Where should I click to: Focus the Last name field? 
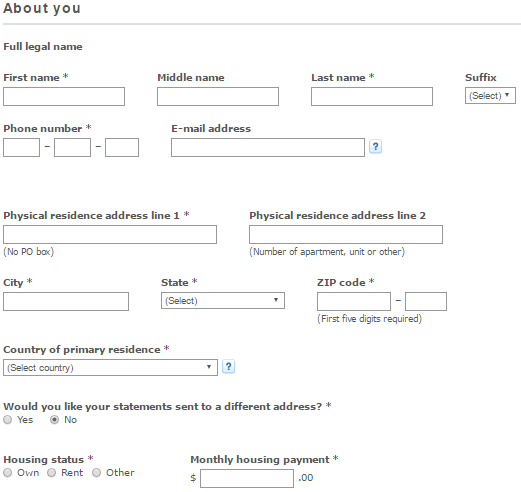pos(372,97)
